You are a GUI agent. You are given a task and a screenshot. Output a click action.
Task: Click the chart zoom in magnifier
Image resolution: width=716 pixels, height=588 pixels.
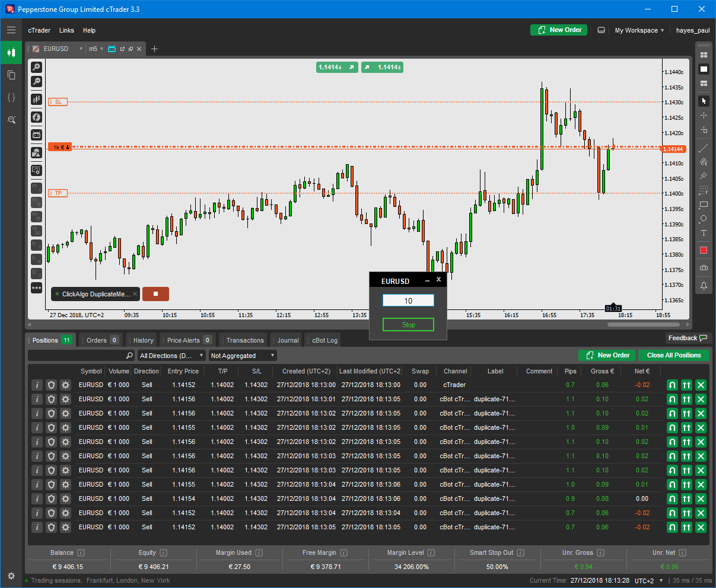click(36, 68)
